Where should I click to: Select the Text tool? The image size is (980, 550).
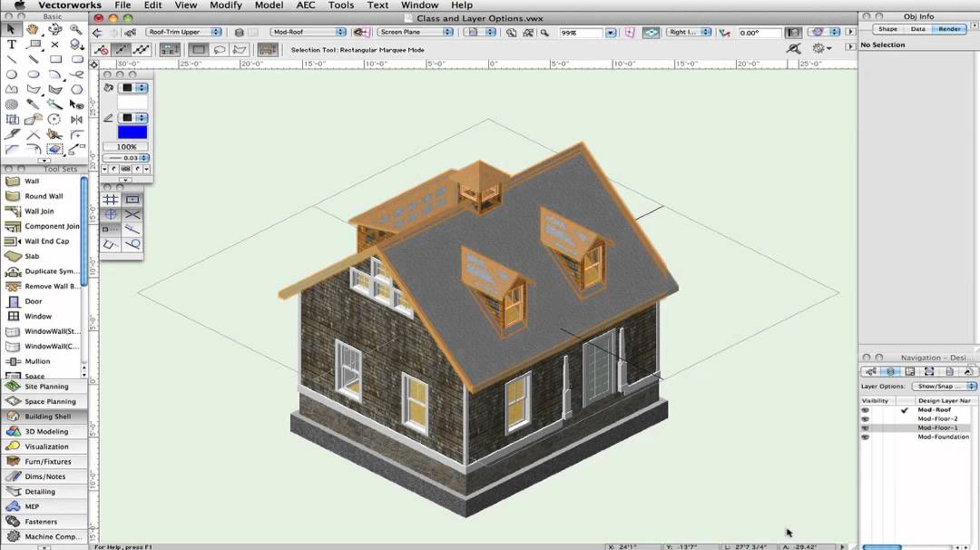click(11, 44)
